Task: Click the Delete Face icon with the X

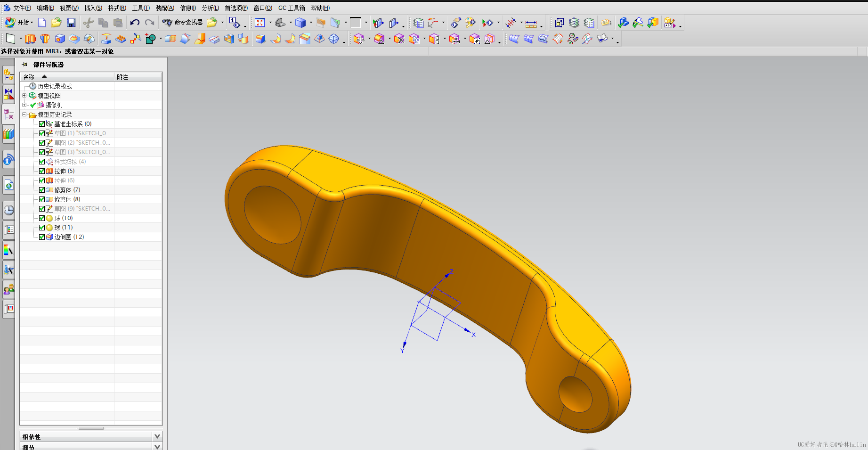Action: coord(399,39)
